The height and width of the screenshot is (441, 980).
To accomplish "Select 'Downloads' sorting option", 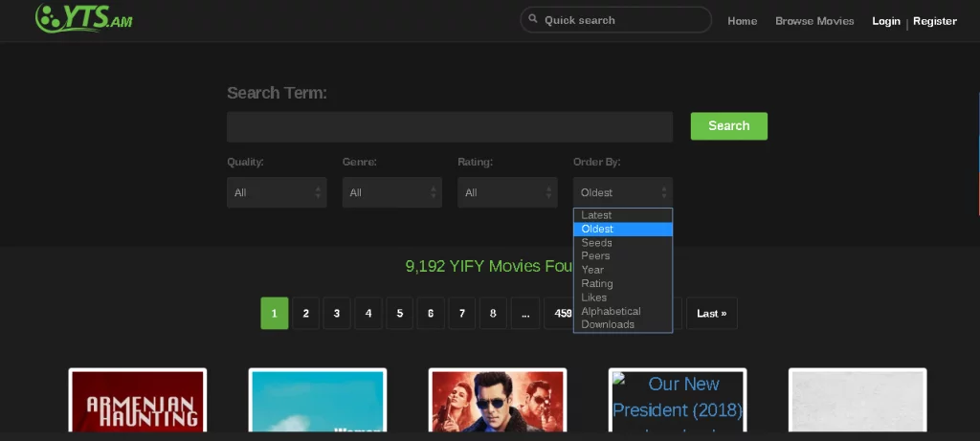I will pos(608,324).
